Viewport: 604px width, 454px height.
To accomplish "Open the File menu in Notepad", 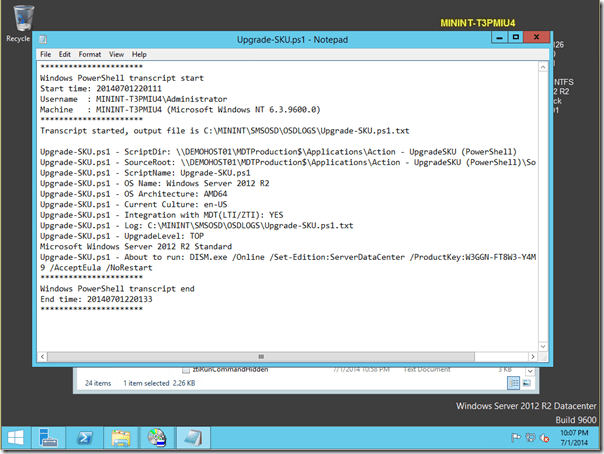I will [x=45, y=54].
